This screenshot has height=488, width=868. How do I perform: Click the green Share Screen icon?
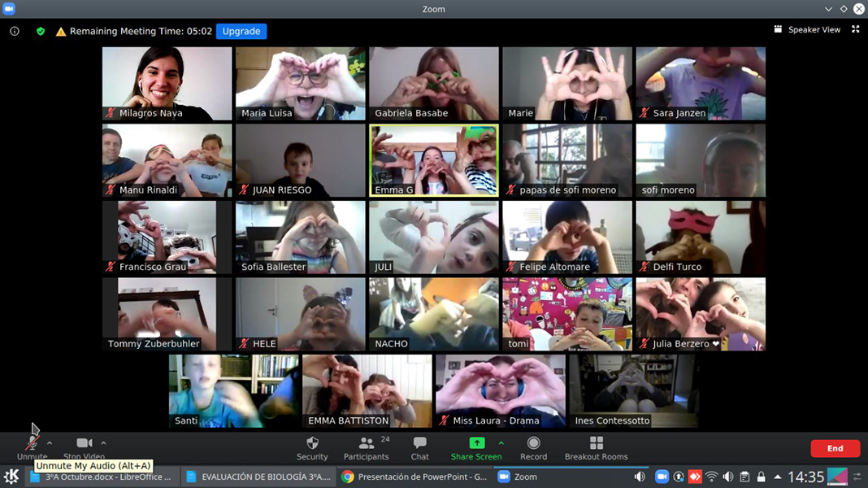point(476,443)
